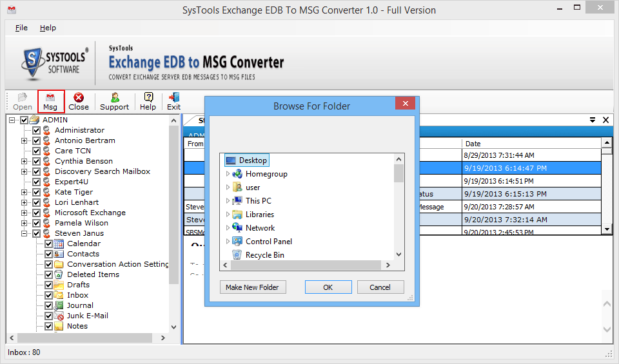The width and height of the screenshot is (619, 364).
Task: Click the Homegroup icon in folder tree
Action: [237, 174]
